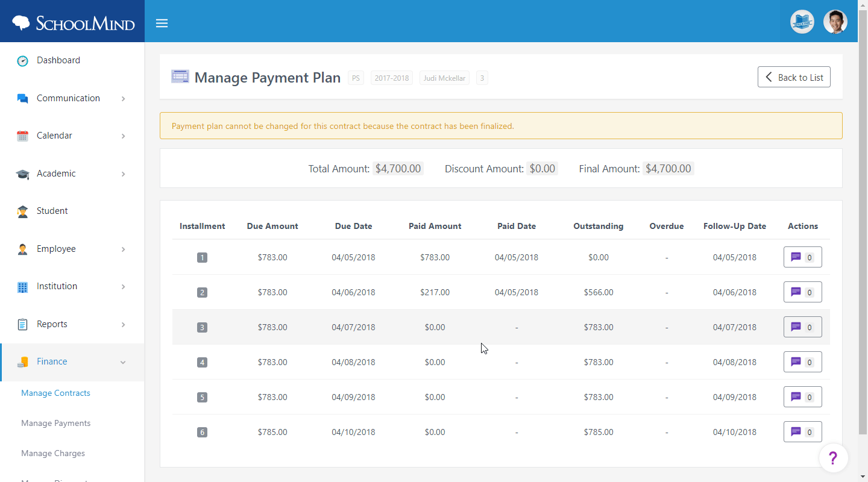Go to Manage Payments

coord(55,423)
